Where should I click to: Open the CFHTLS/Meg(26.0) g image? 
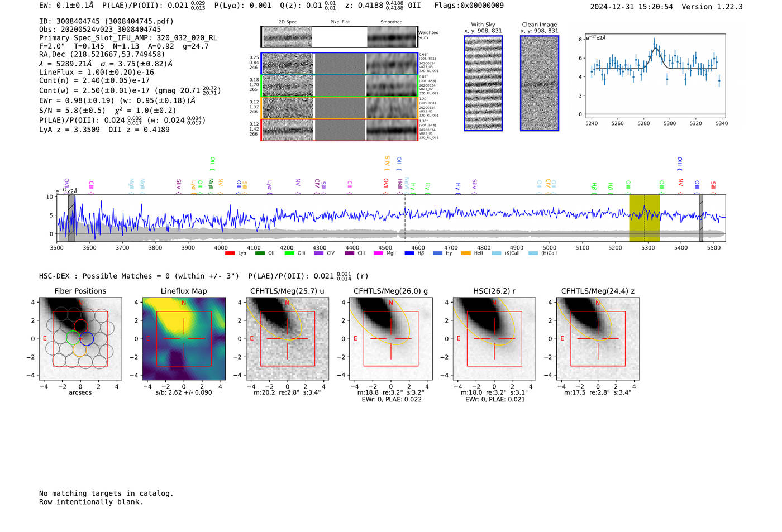click(391, 339)
